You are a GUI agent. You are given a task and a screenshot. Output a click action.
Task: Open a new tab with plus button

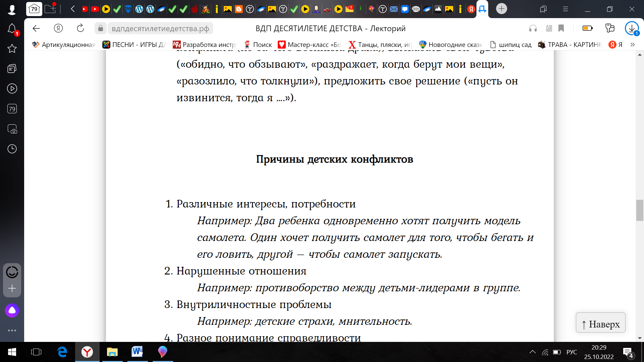pos(501,9)
